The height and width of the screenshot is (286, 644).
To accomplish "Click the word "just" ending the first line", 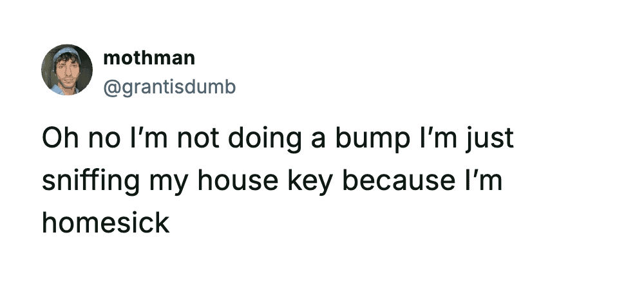I will point(491,139).
